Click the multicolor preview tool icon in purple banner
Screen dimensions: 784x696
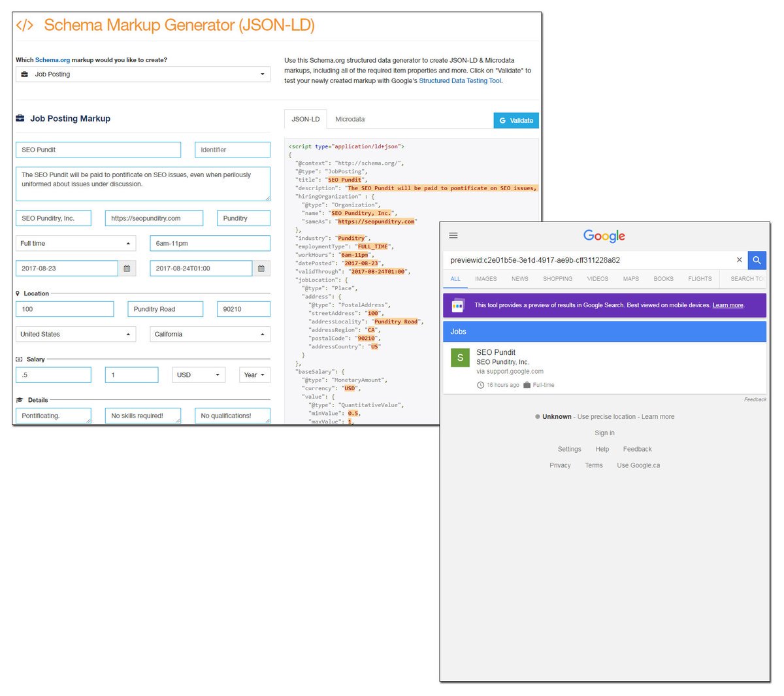point(457,305)
